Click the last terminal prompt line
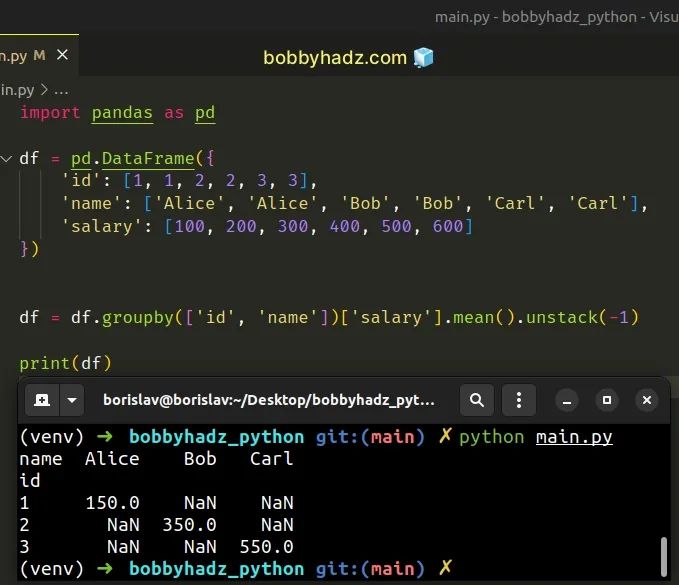Viewport: 679px width, 585px height. (x=236, y=569)
